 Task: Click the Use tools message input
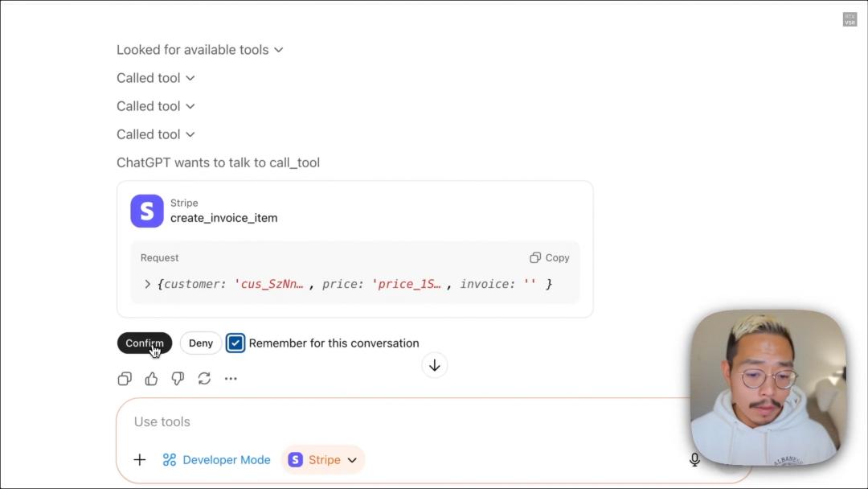402,422
